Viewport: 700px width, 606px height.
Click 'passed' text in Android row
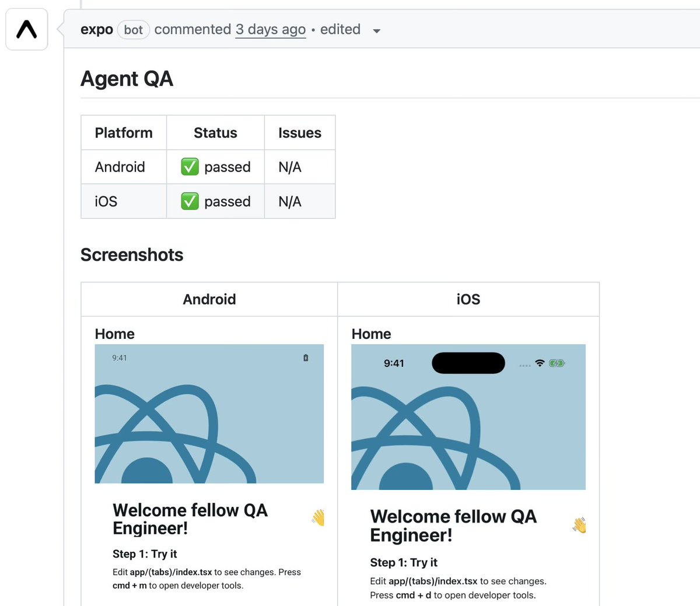point(228,167)
